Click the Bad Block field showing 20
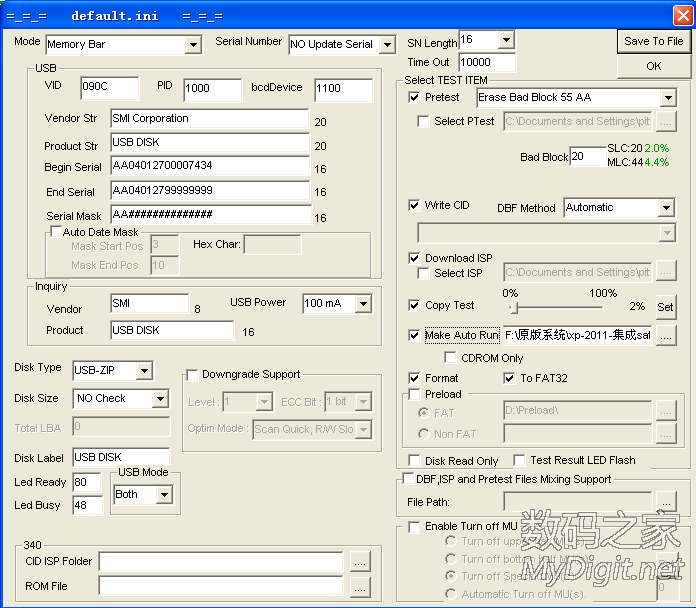 (x=588, y=157)
